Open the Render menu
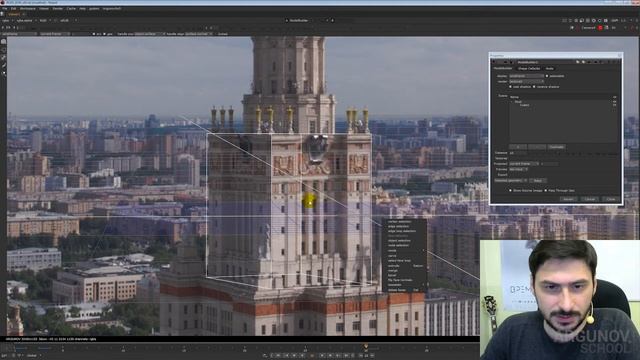This screenshot has height=360, width=640. (58, 9)
